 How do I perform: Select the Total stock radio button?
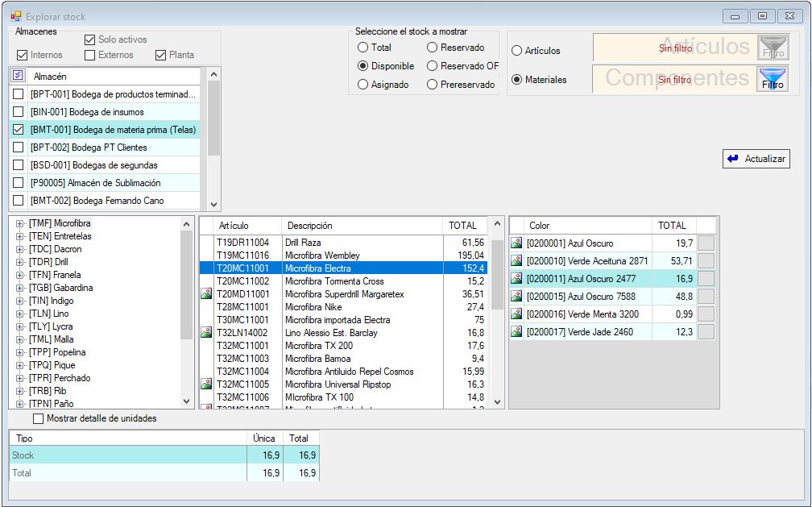point(363,48)
